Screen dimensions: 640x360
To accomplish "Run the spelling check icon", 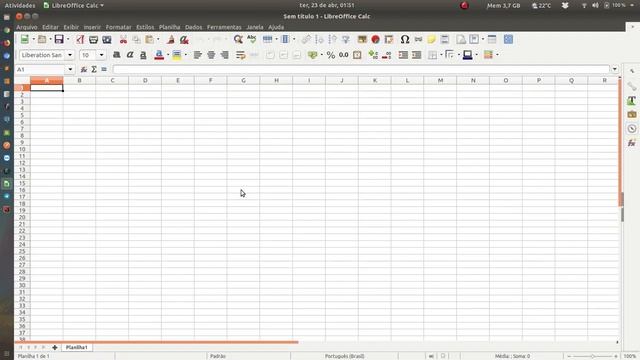I will (x=251, y=39).
